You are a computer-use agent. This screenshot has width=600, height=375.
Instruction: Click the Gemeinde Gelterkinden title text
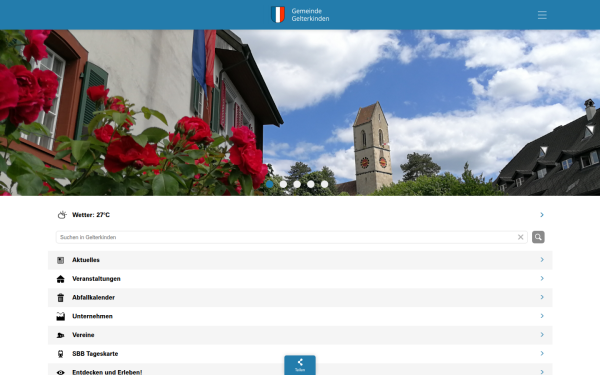tap(310, 15)
